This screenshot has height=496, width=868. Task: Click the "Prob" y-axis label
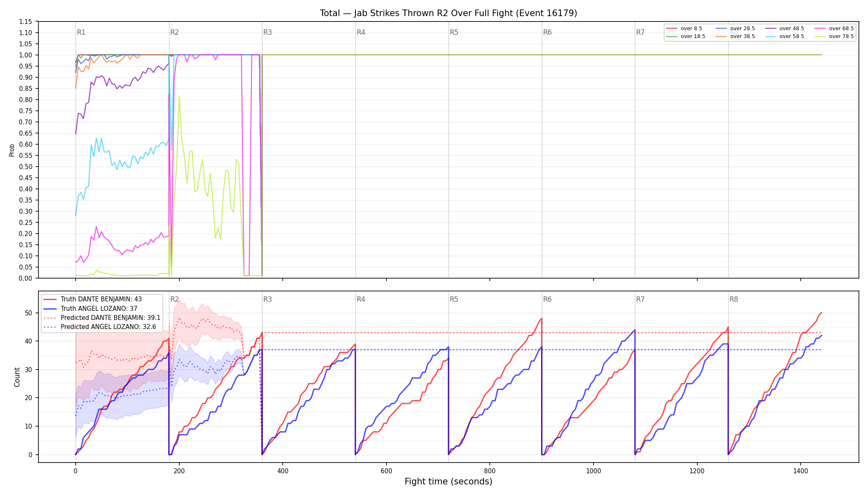(x=12, y=150)
